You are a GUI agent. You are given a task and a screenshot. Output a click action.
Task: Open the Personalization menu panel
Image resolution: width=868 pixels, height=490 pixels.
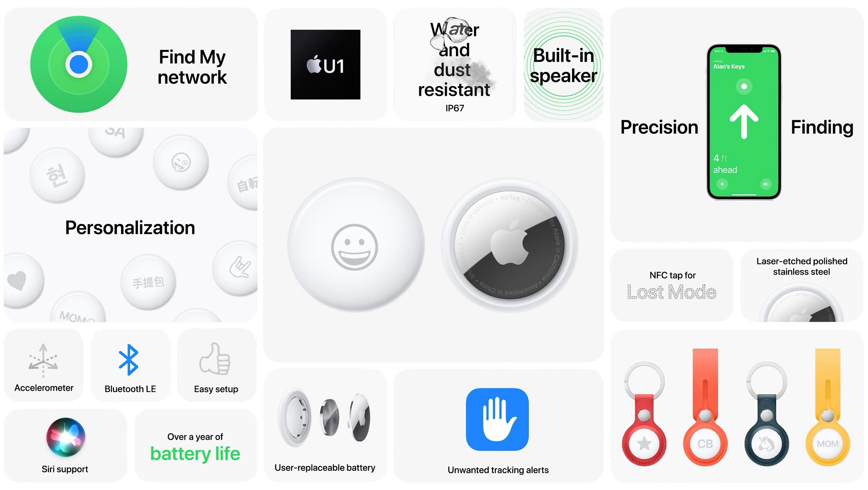[x=131, y=228]
